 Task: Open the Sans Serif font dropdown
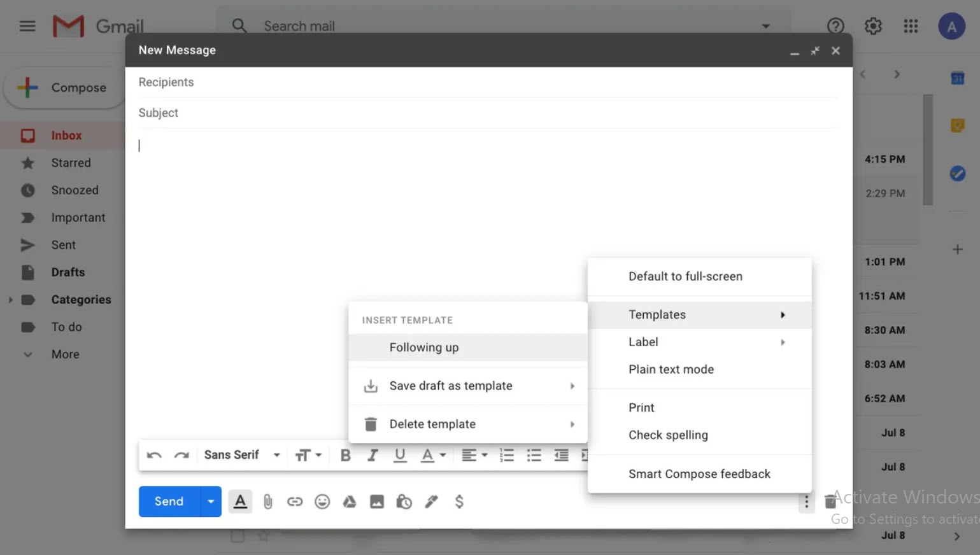pyautogui.click(x=242, y=455)
